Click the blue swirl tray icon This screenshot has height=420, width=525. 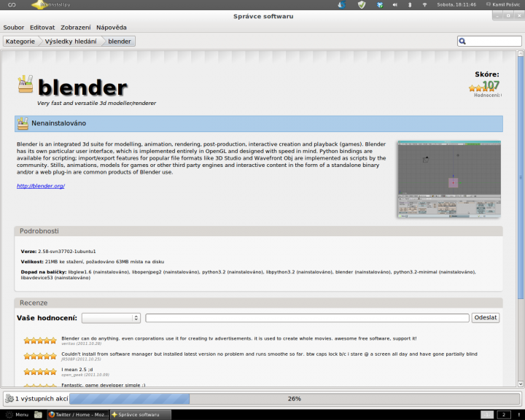(342, 4)
